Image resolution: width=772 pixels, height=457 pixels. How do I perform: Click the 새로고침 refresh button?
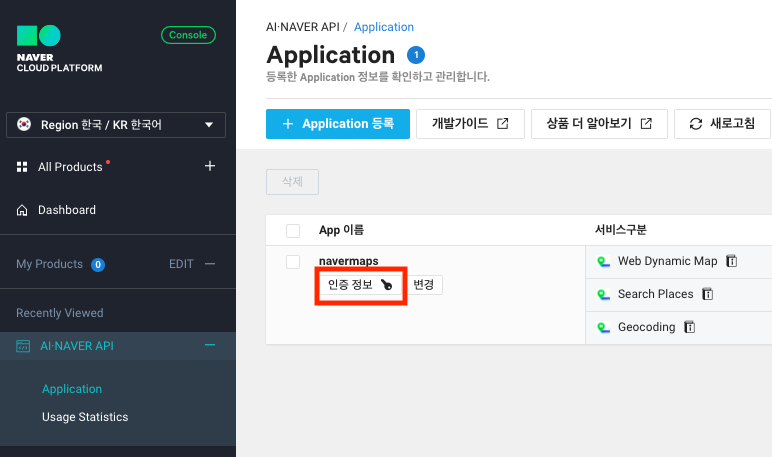722,124
